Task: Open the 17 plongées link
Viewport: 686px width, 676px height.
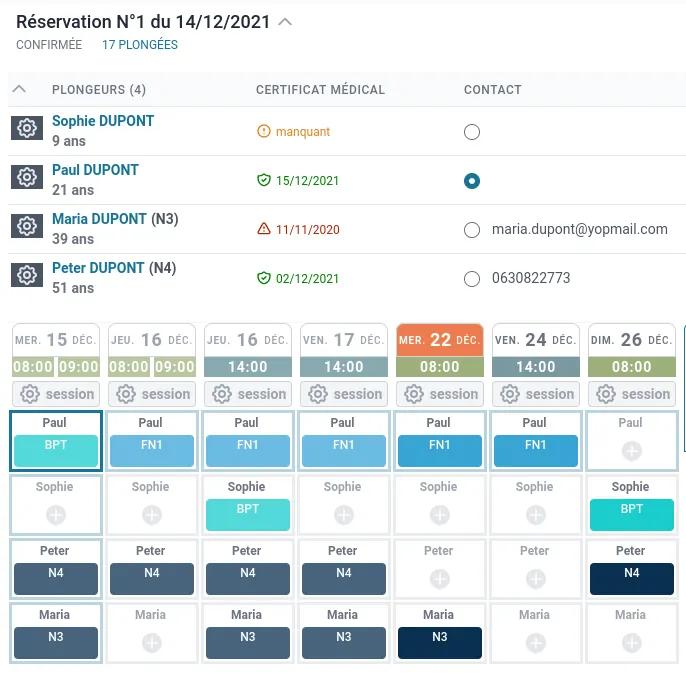Action: (140, 45)
